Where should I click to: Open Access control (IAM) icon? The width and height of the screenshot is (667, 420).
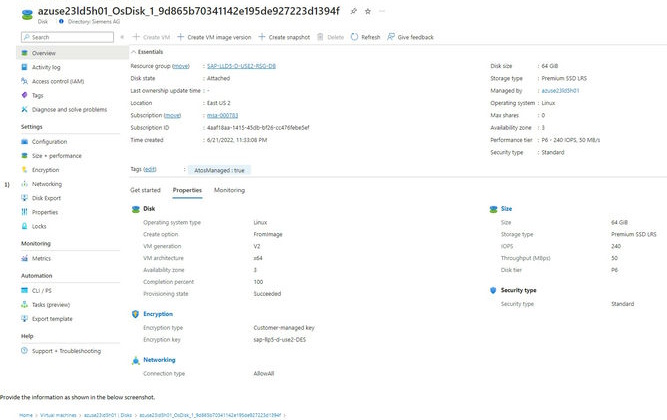pyautogui.click(x=25, y=81)
